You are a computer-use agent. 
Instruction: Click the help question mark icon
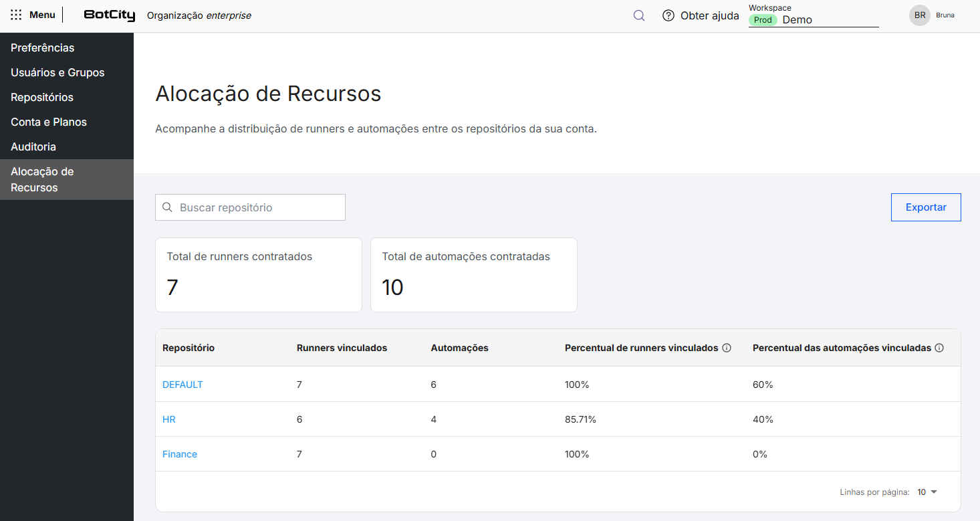[x=668, y=15]
